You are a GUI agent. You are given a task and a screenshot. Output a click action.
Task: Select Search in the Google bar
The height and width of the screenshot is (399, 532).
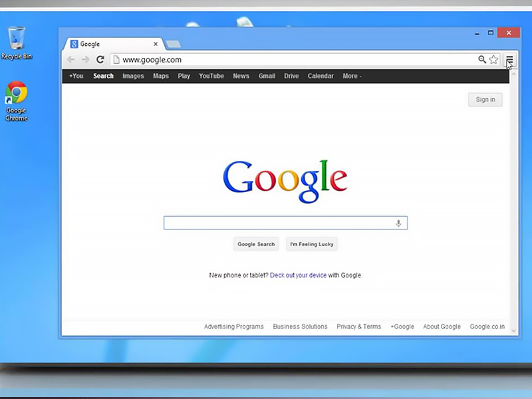pos(104,76)
